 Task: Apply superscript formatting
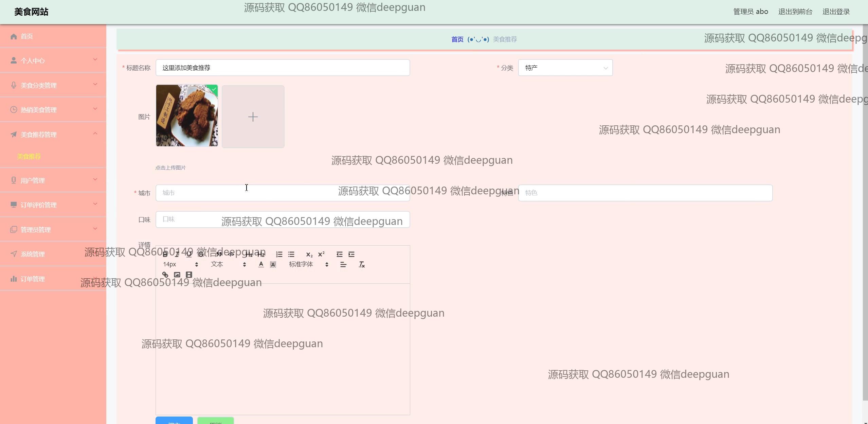click(321, 254)
